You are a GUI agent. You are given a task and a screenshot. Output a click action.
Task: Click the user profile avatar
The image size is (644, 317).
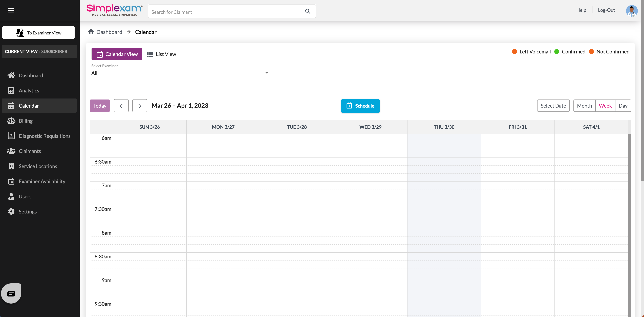[632, 11]
